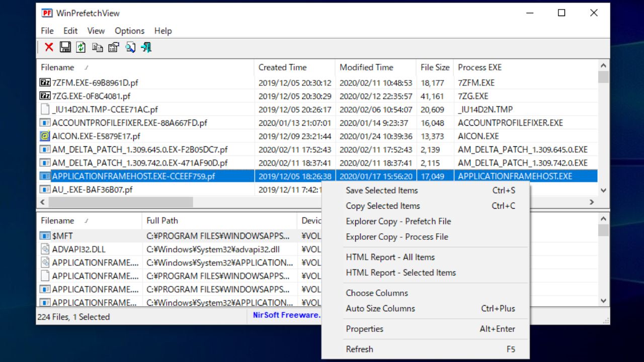This screenshot has width=644, height=362.
Task: Click the blank file icon of _IU14D2N.TMP-CCEE71AC.pf
Action: [45, 109]
